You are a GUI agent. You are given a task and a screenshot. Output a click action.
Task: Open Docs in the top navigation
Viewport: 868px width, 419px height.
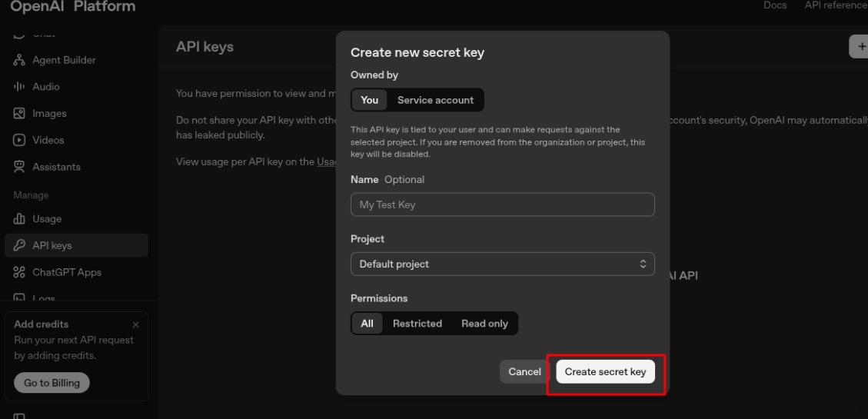pyautogui.click(x=775, y=5)
